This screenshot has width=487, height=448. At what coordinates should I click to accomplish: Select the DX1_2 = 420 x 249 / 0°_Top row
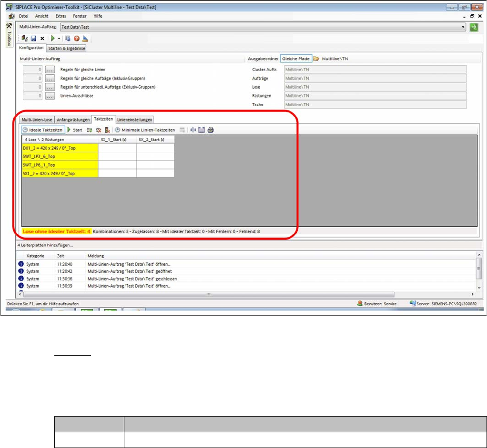tap(60, 148)
